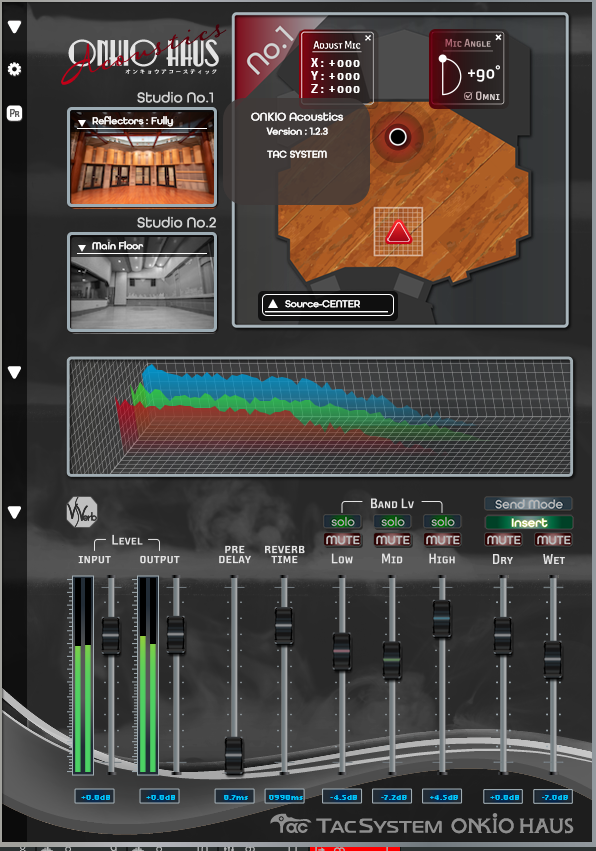The height and width of the screenshot is (851, 596).
Task: Mute the Mid band
Action: click(x=392, y=540)
